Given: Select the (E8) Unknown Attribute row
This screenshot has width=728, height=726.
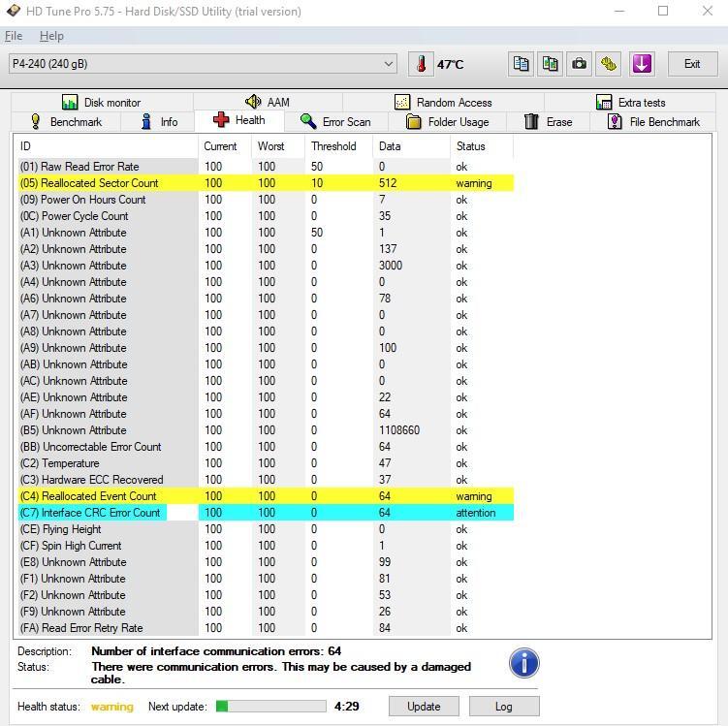Looking at the screenshot, I should 266,562.
